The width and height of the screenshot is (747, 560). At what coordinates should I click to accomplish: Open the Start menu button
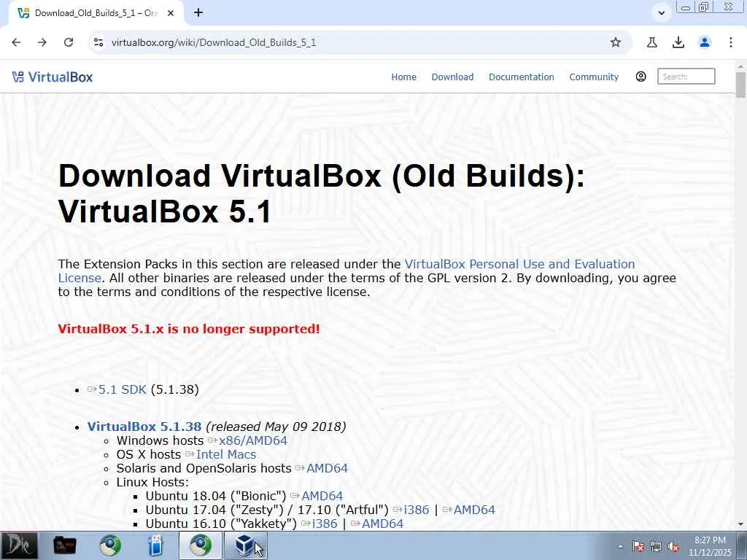pos(19,545)
